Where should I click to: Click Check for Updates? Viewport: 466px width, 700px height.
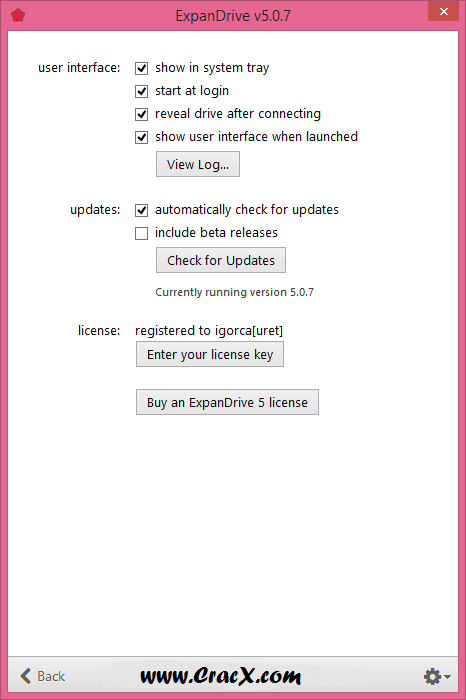pyautogui.click(x=221, y=260)
